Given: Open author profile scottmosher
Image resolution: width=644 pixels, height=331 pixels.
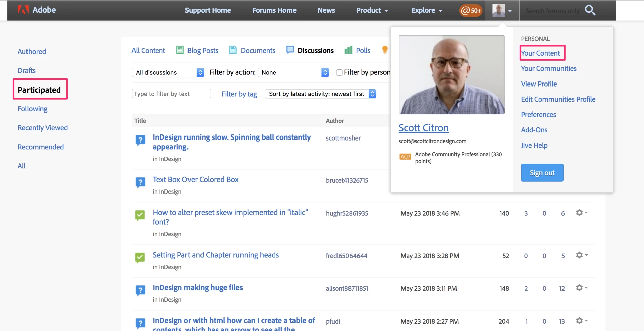Looking at the screenshot, I should coord(343,138).
